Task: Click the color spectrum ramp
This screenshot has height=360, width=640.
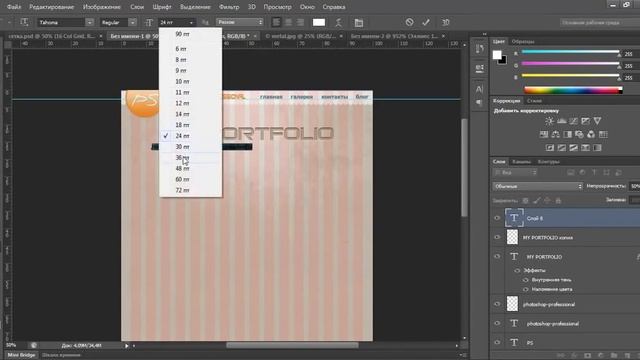Action: (x=573, y=90)
